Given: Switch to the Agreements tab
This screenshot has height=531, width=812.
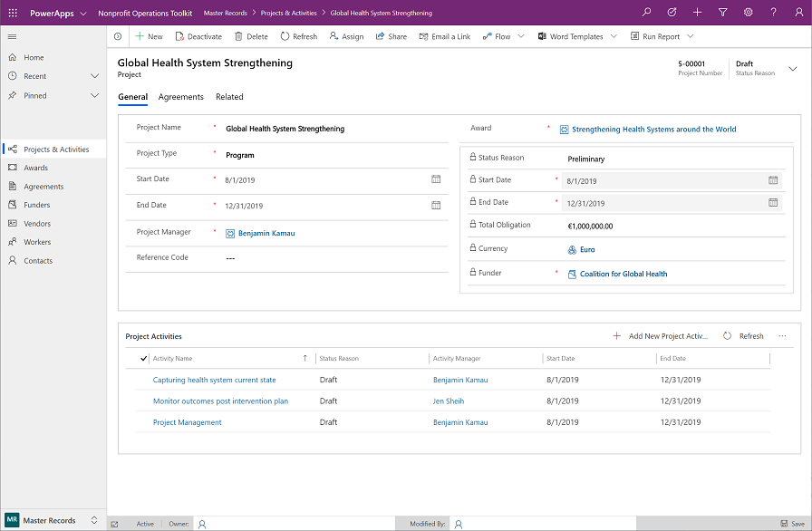Looking at the screenshot, I should (181, 97).
